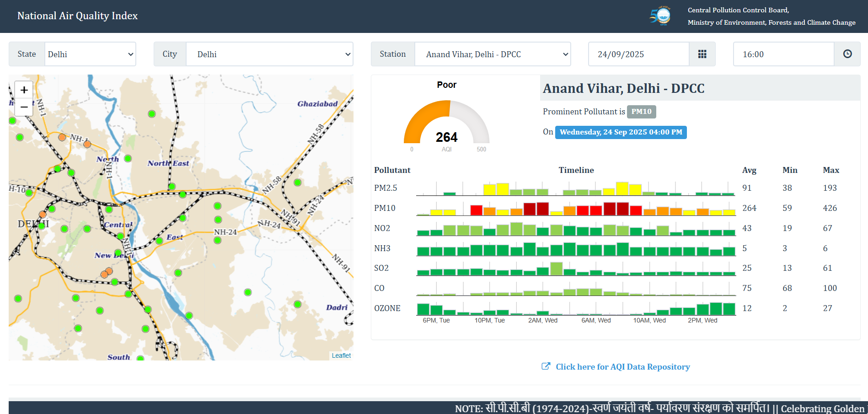Click the CPCB 50 years logo
868x414 pixels.
660,16
